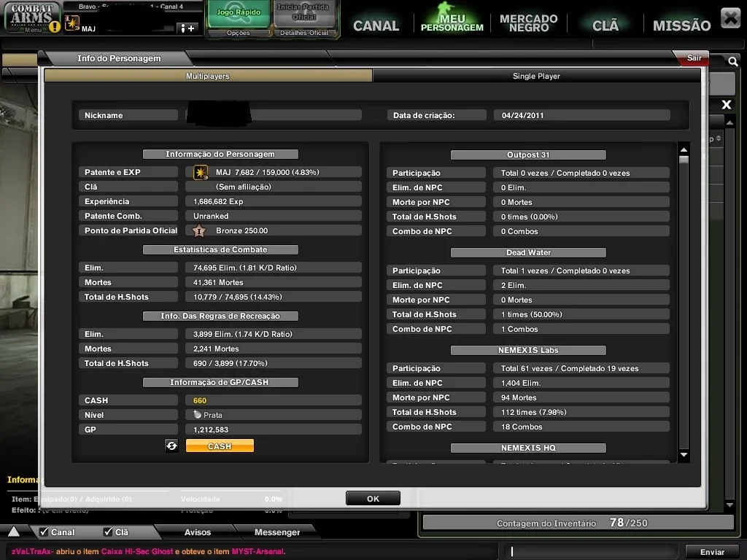The image size is (747, 560).
Task: Expand the chat window up arrow
Action: click(x=14, y=532)
